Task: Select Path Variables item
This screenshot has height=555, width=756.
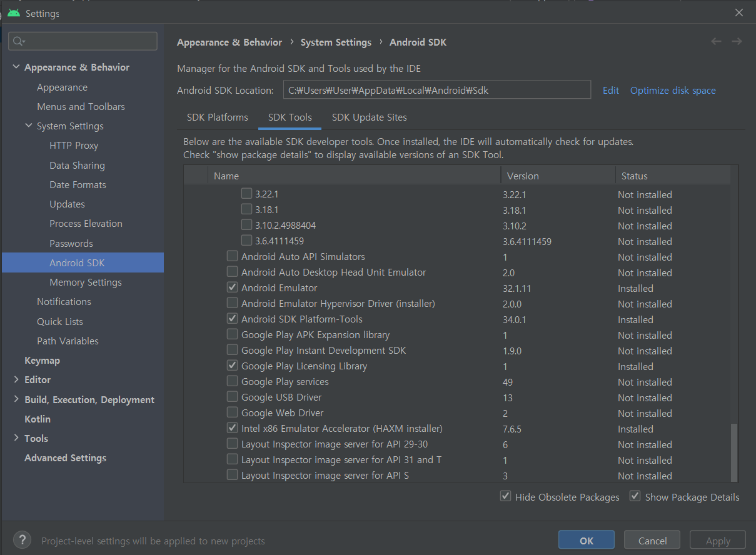Action: (x=68, y=341)
